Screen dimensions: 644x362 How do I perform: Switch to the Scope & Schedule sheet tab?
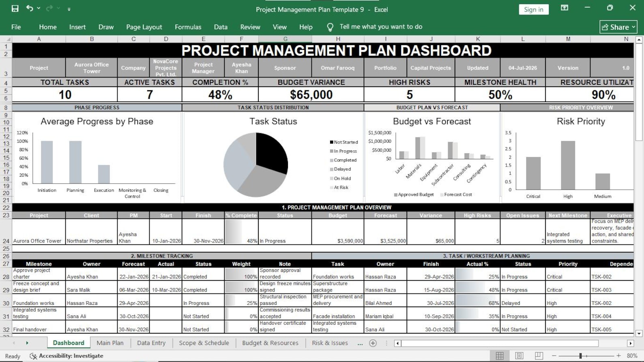tap(204, 343)
